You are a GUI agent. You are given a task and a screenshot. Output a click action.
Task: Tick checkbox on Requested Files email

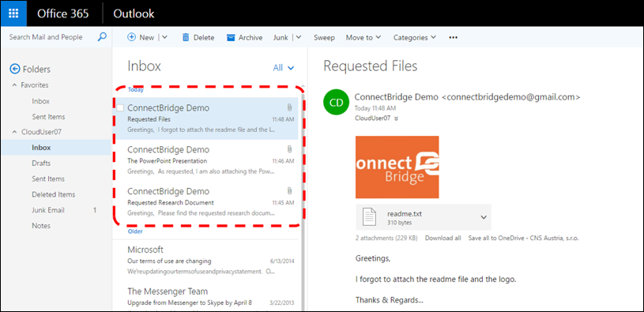coord(120,107)
